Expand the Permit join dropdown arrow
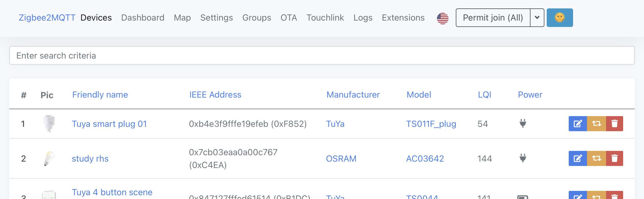 (537, 18)
